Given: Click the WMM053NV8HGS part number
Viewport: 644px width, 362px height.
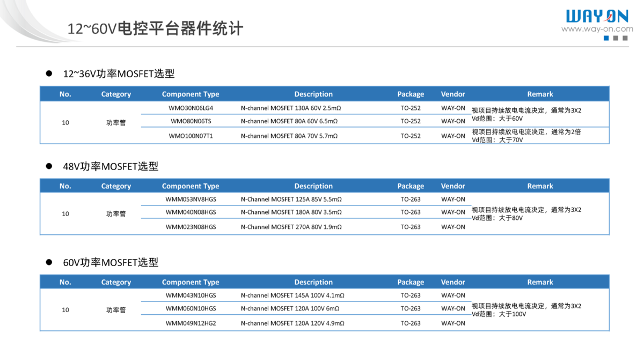Looking at the screenshot, I should click(191, 200).
